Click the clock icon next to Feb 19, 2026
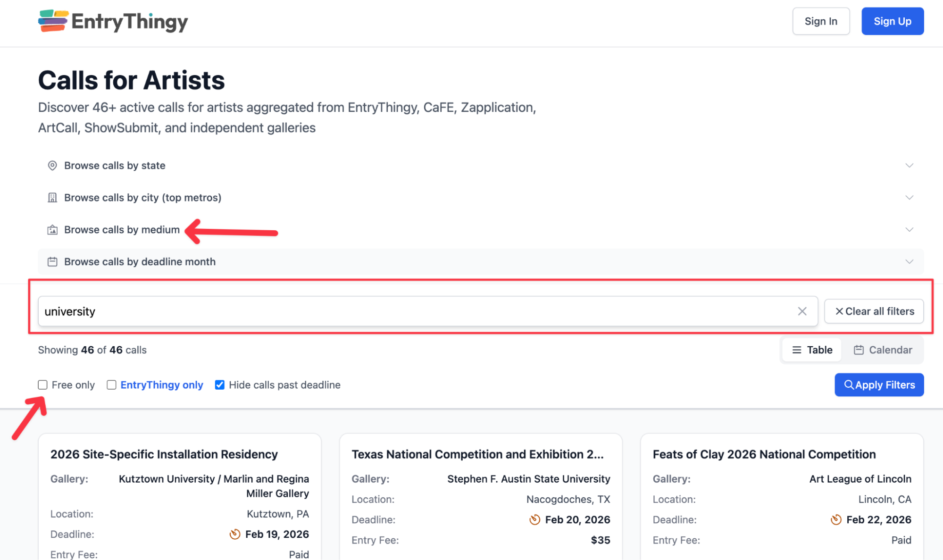The height and width of the screenshot is (560, 943). [x=234, y=534]
